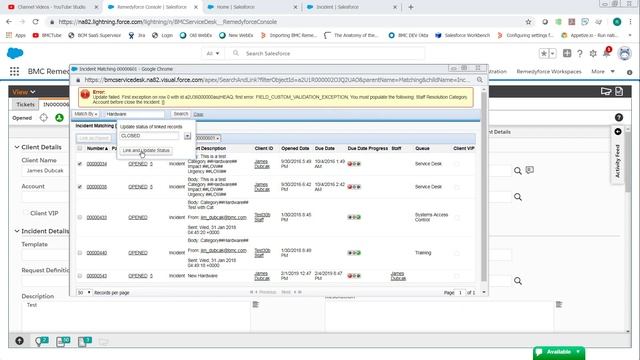The image size is (640, 360).
Task: Open the CLOSED status dropdown arrow
Action: tap(187, 136)
